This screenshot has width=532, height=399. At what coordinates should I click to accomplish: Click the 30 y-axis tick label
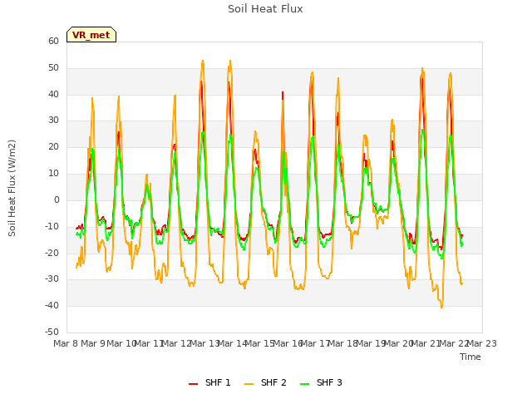click(x=53, y=120)
